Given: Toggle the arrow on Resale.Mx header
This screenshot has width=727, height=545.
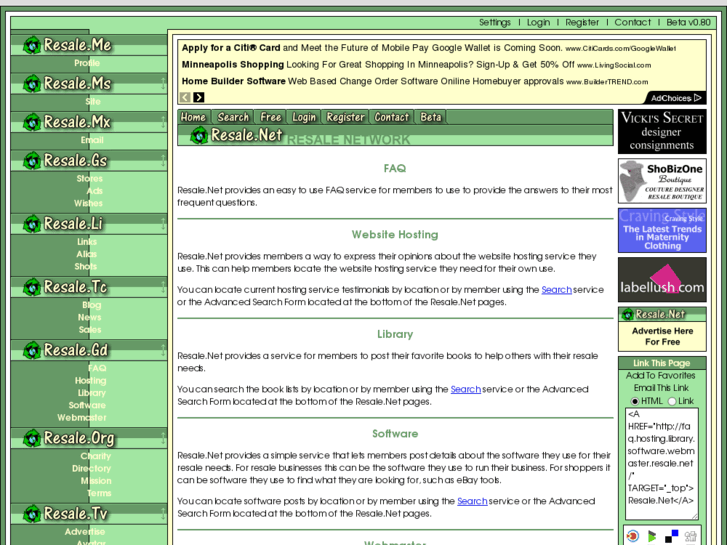Looking at the screenshot, I should coord(163,122).
